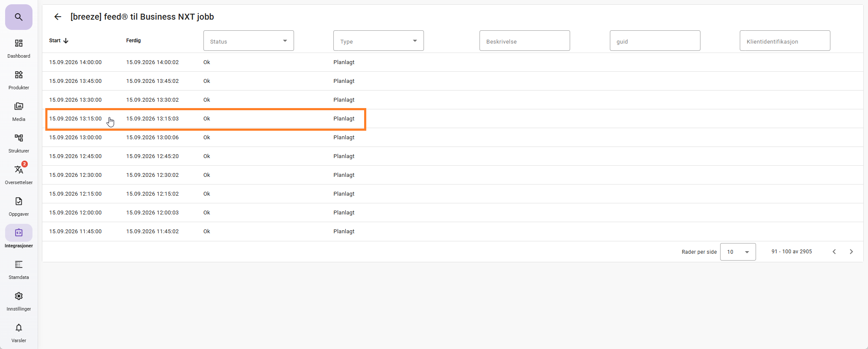Image resolution: width=868 pixels, height=349 pixels.
Task: Open the Strukturer section
Action: (x=19, y=144)
